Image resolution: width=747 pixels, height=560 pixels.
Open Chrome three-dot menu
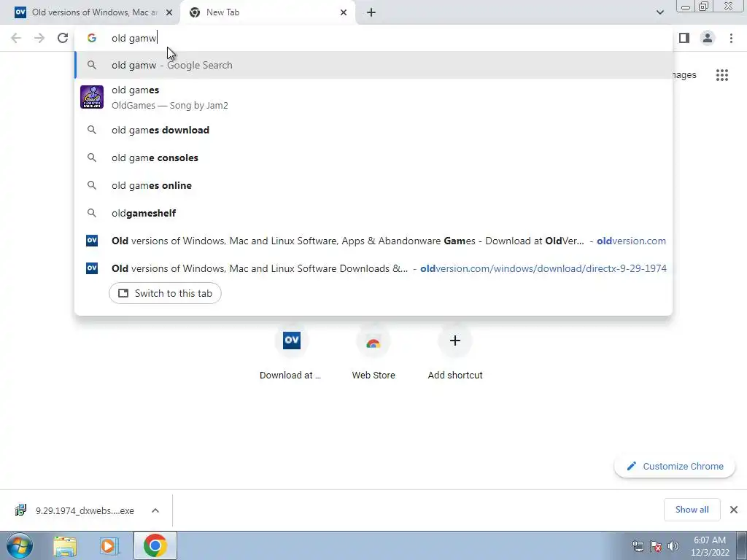pos(731,38)
